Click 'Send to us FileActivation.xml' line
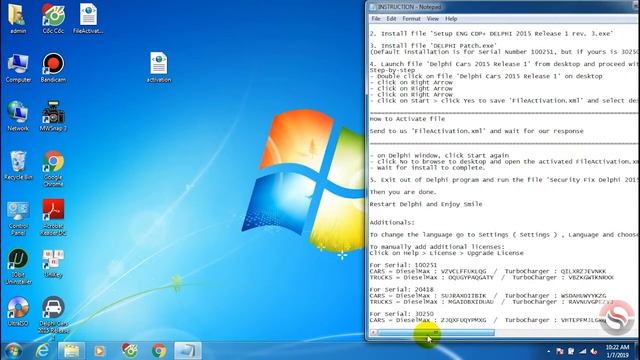Viewport: 640px width, 360px height. tap(477, 131)
